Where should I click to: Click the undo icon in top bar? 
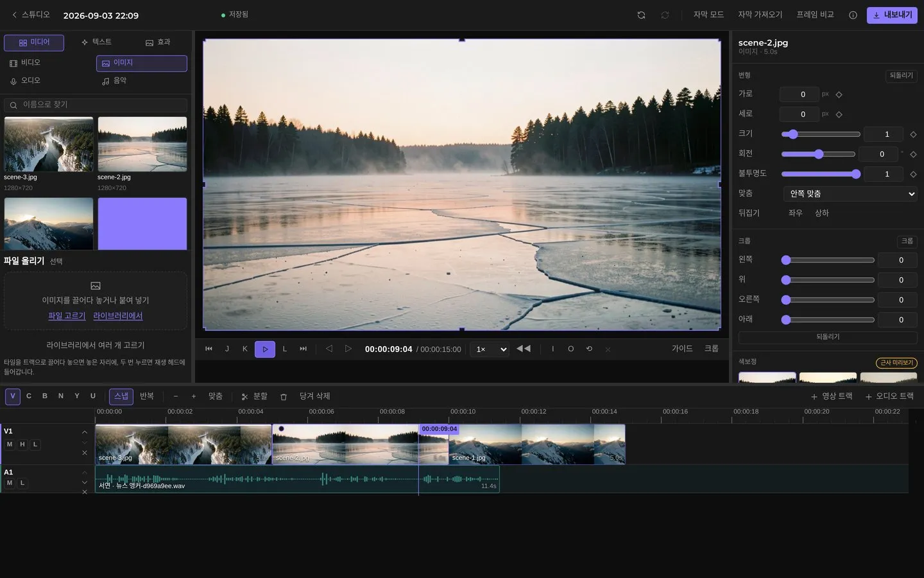click(x=641, y=15)
